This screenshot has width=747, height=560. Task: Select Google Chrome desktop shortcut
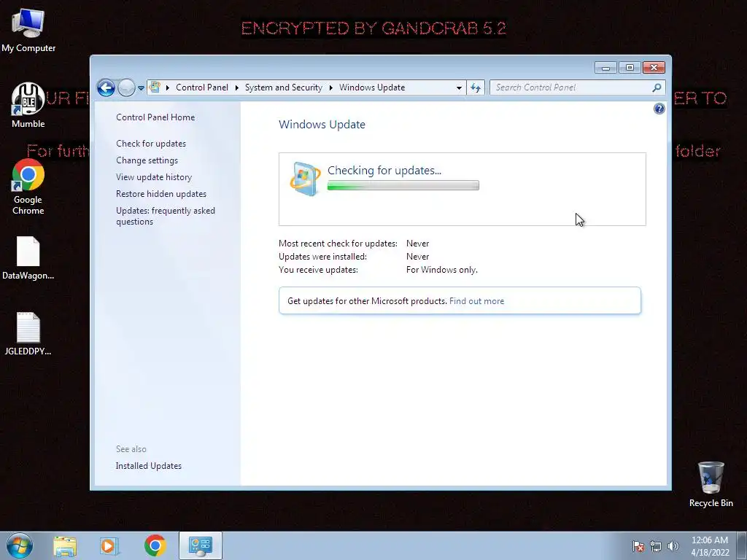(28, 187)
